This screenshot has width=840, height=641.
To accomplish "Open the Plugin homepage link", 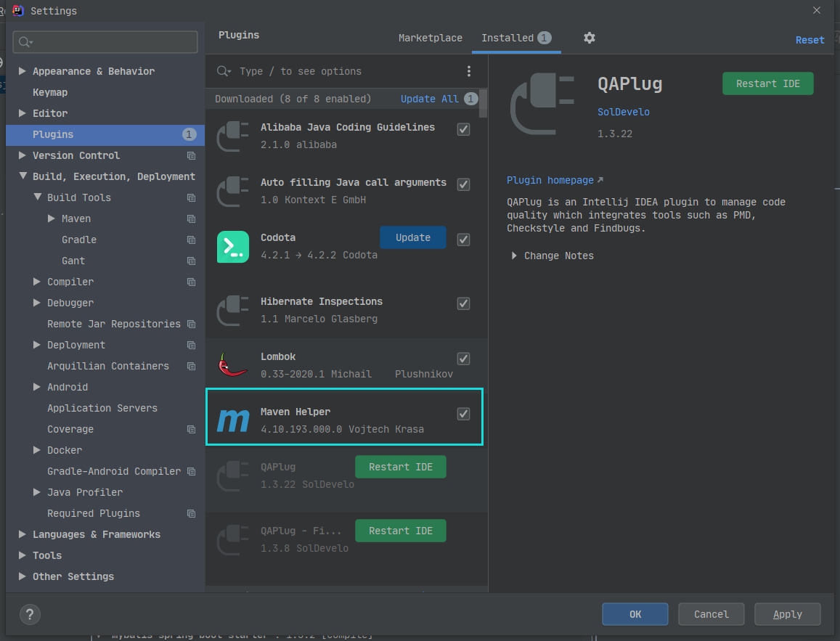I will point(550,181).
